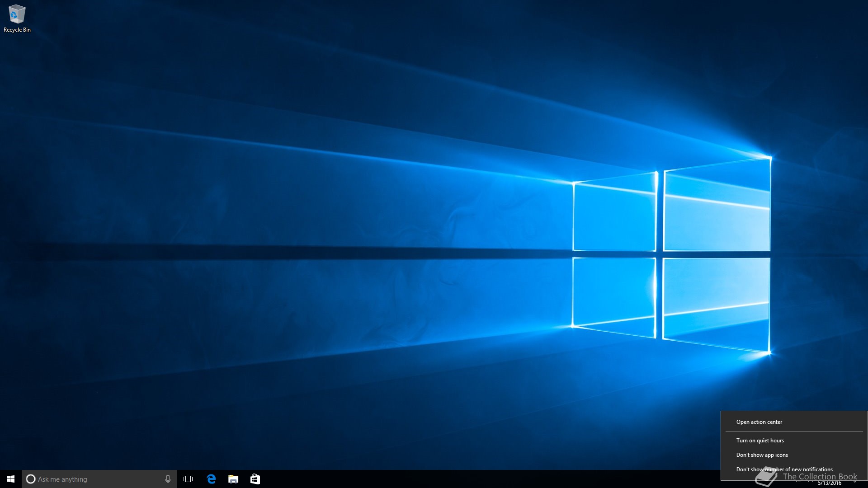The image size is (868, 488).
Task: Choose 'Turn on quiet hours'
Action: tap(794, 441)
